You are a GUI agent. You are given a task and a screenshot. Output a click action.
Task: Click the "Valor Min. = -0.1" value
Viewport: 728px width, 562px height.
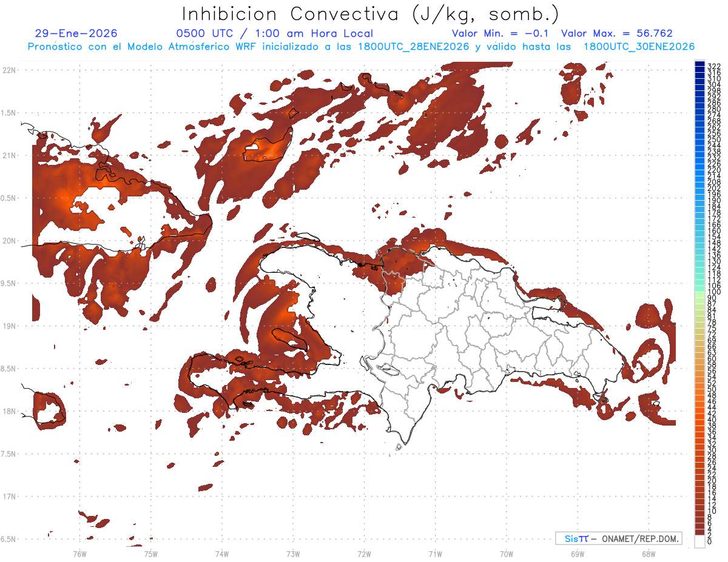[500, 33]
